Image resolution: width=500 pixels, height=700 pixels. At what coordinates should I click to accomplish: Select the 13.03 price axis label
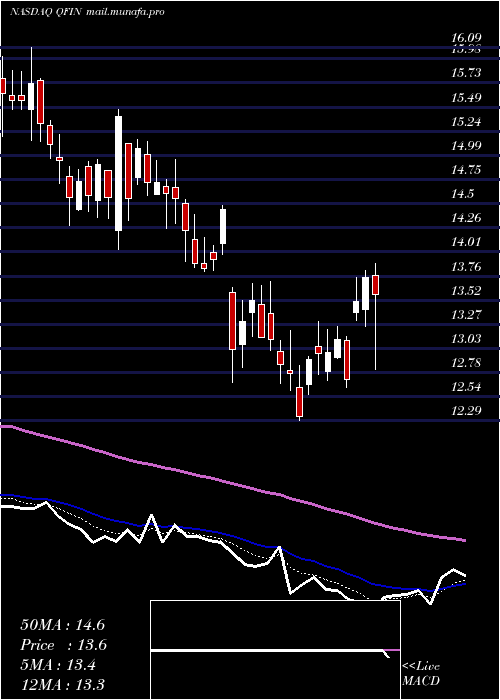click(x=467, y=339)
